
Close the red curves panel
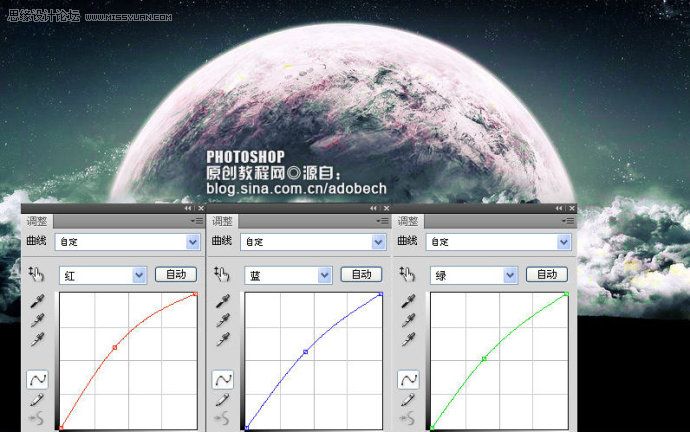(201, 208)
